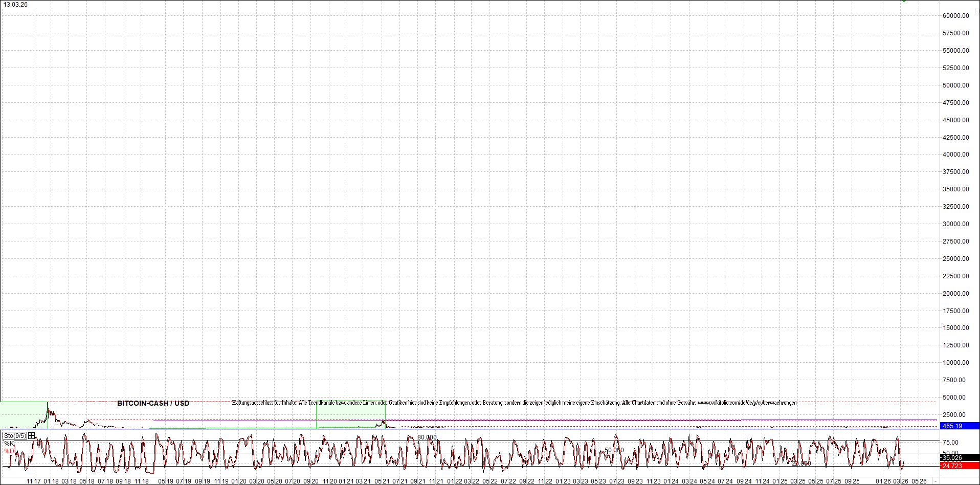
Task: Click the green marker at chart top
Action: [x=904, y=1]
